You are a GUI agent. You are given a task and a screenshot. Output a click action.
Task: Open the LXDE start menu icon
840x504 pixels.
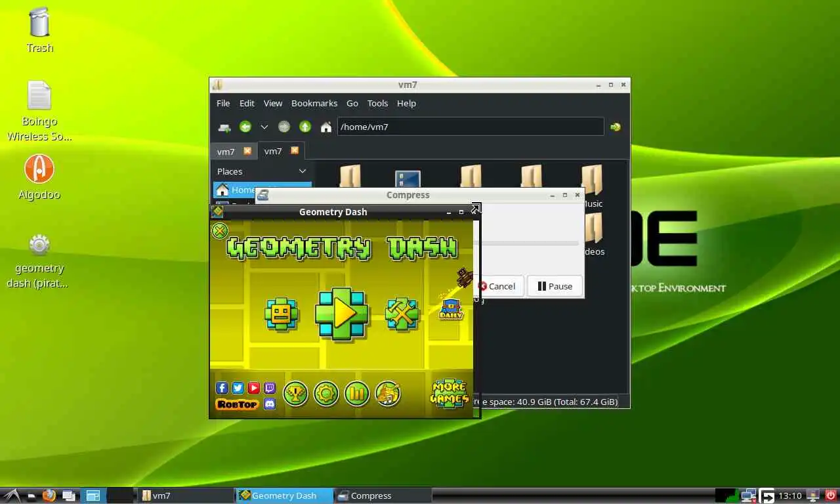pos(11,495)
